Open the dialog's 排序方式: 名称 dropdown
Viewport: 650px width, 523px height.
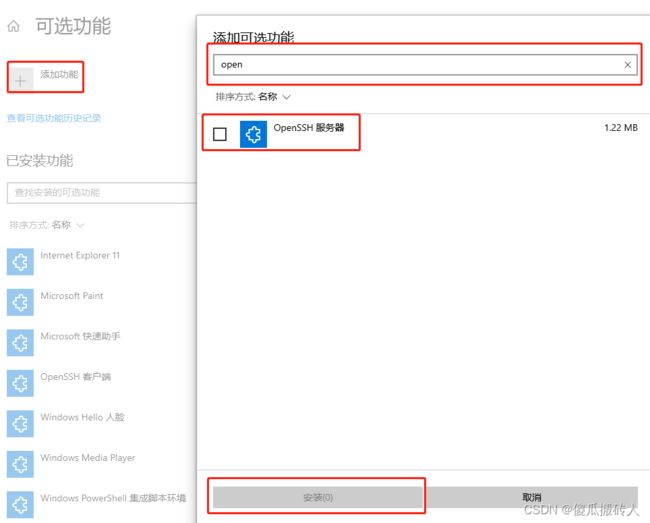click(x=253, y=97)
